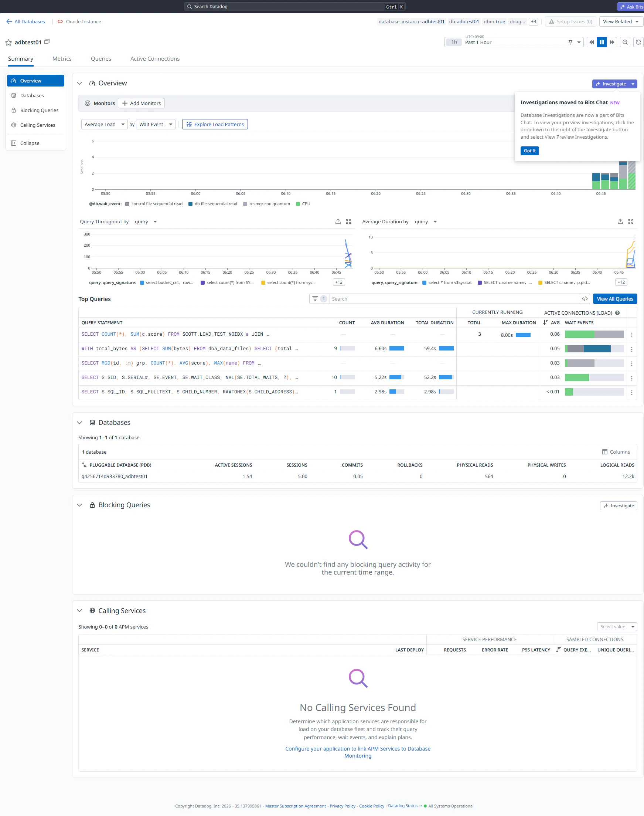
Task: Open the Wait Event grouping dropdown
Action: tap(156, 125)
